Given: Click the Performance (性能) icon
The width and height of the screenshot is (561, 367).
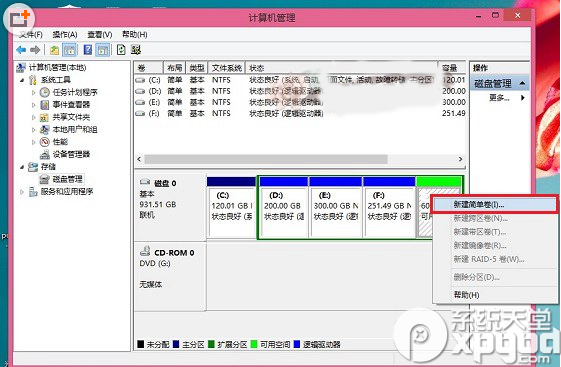Looking at the screenshot, I should pos(44,142).
